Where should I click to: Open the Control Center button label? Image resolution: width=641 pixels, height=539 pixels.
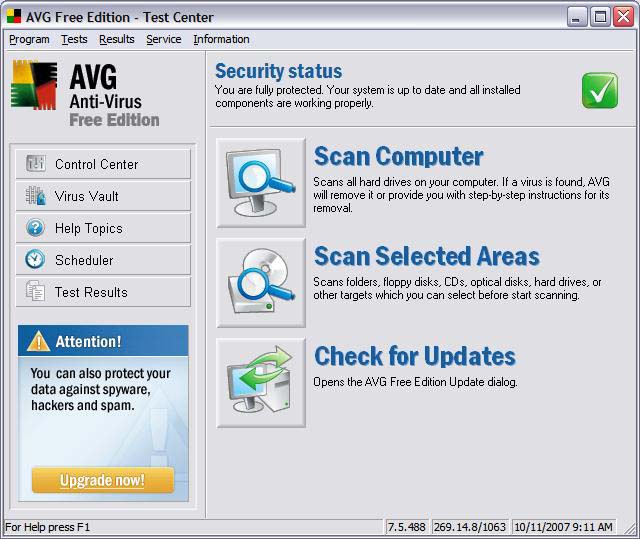click(x=96, y=164)
